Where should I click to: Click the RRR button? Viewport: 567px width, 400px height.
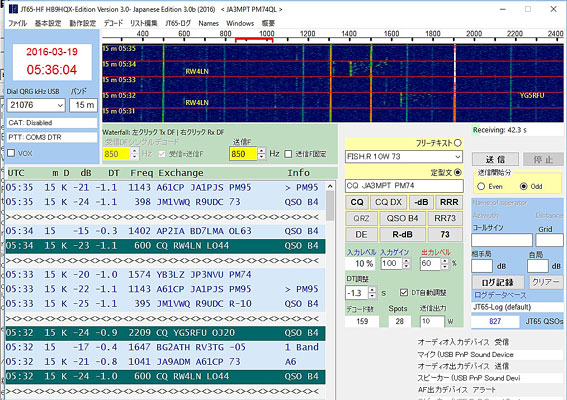(449, 202)
